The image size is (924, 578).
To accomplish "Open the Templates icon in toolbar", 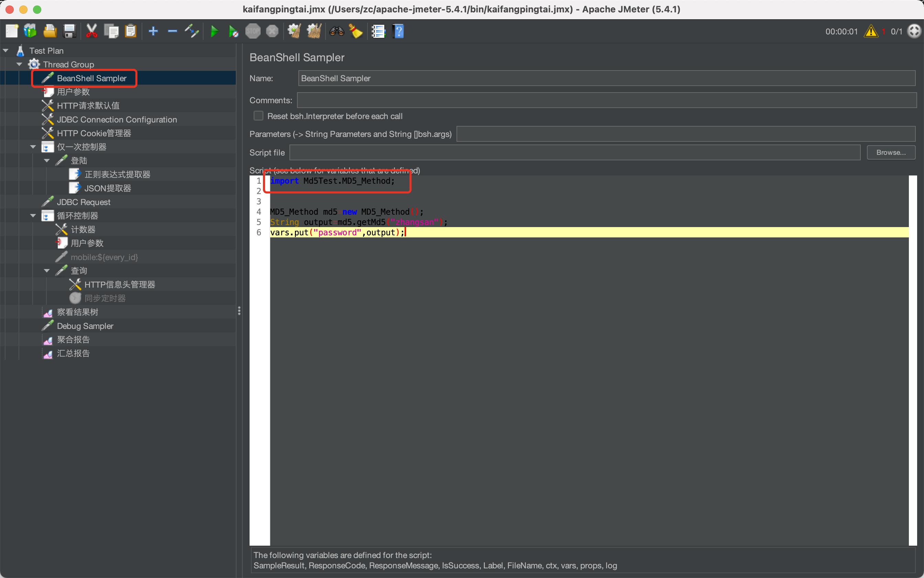I will [x=31, y=31].
